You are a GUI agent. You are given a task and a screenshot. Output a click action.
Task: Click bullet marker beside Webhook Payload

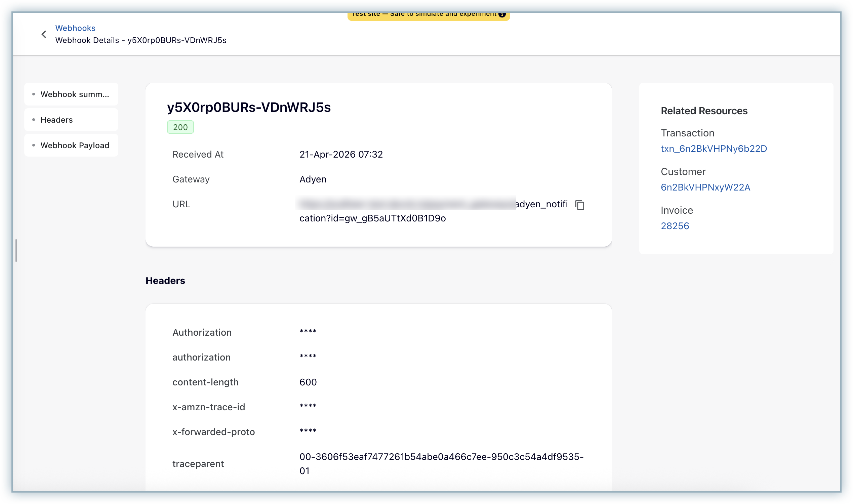[x=34, y=145]
